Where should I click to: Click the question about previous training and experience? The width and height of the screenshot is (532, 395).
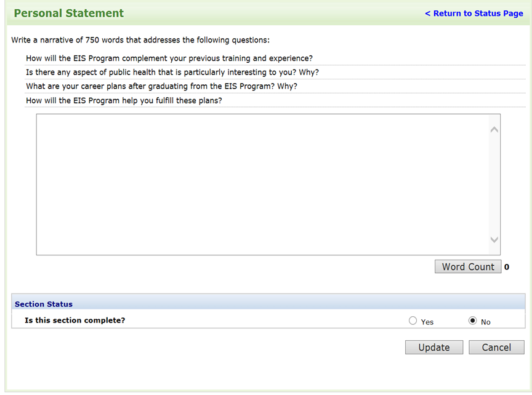[x=169, y=58]
